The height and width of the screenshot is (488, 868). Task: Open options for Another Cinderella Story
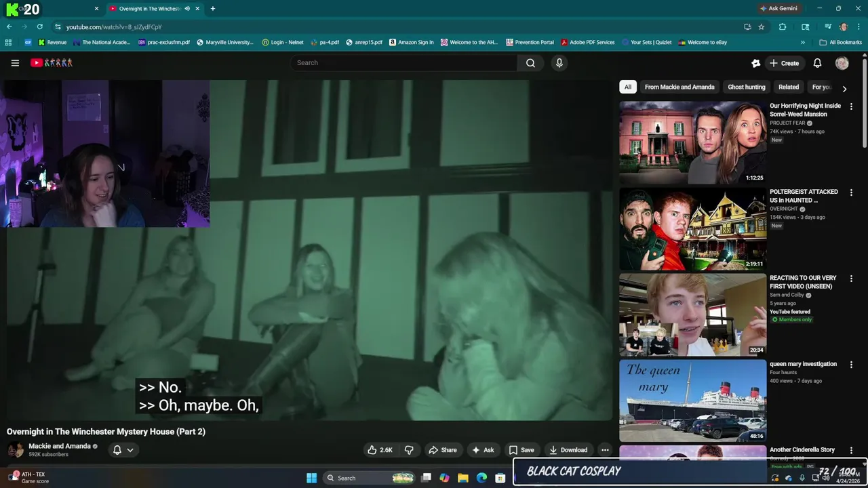(851, 451)
